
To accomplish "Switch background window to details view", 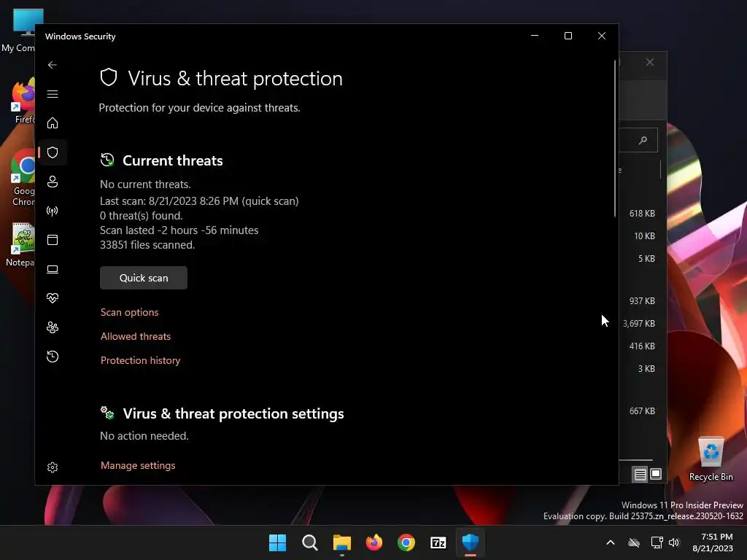I will coord(640,474).
